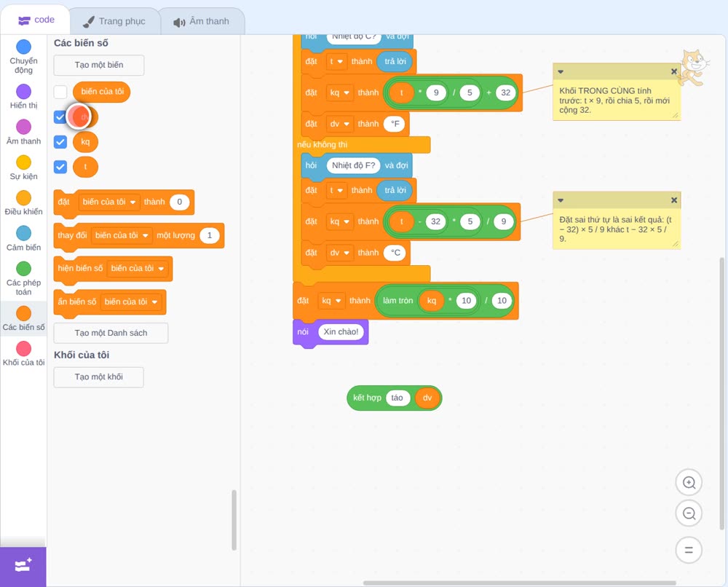Open variable dropdown in 'hiện biến số' block
The image size is (728, 587).
click(138, 269)
